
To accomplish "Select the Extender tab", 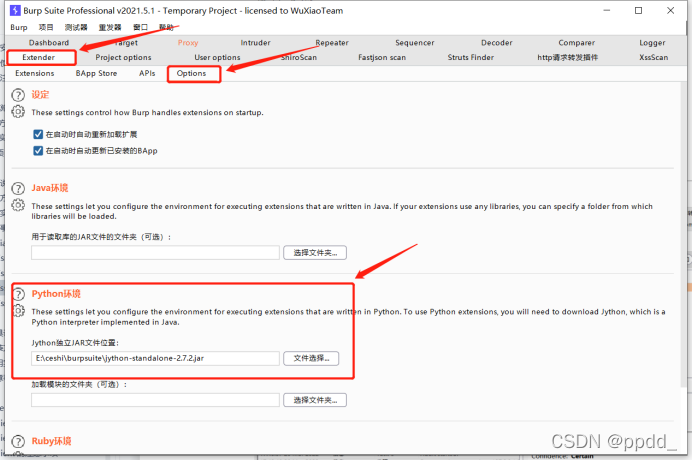I will [41, 57].
